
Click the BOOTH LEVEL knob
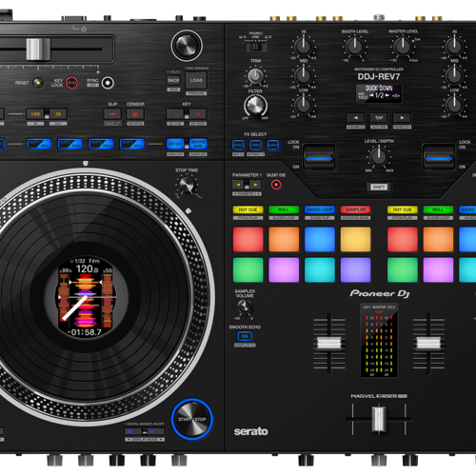(x=354, y=47)
